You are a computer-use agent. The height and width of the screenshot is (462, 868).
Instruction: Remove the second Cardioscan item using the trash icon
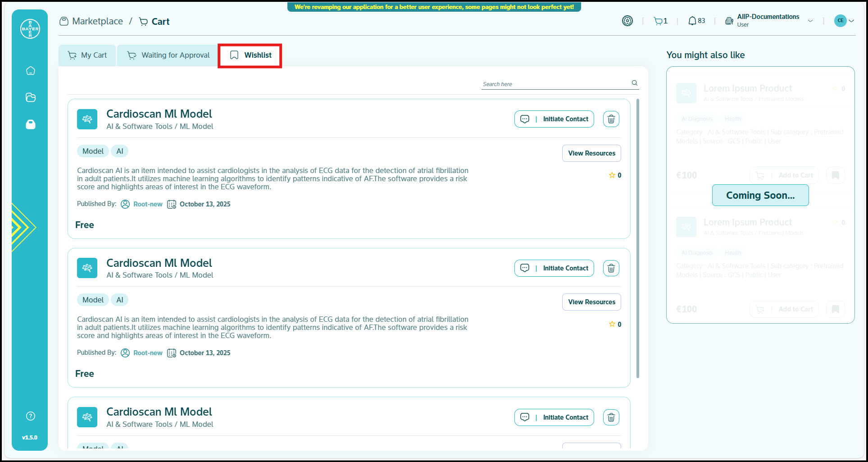(611, 268)
